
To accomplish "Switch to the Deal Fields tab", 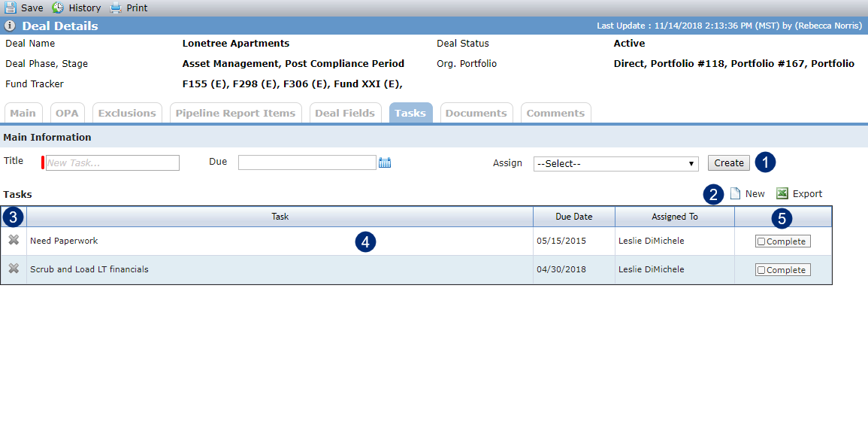I will [x=346, y=113].
